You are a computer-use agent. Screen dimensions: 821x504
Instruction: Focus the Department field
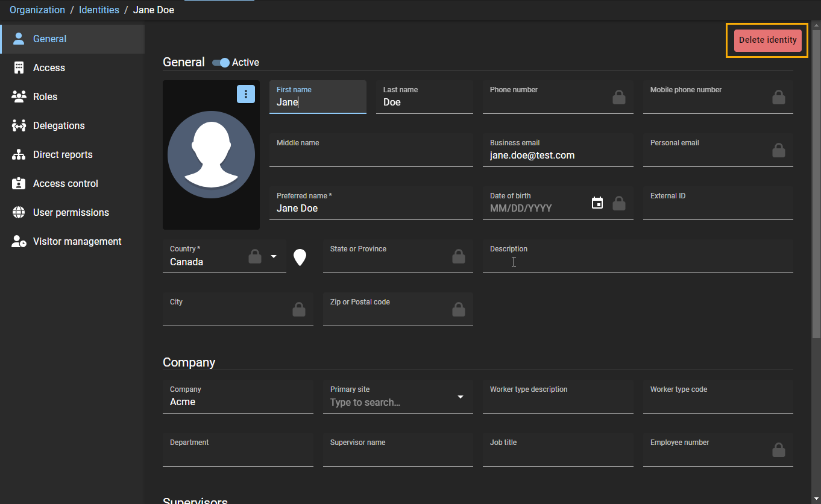(238, 450)
